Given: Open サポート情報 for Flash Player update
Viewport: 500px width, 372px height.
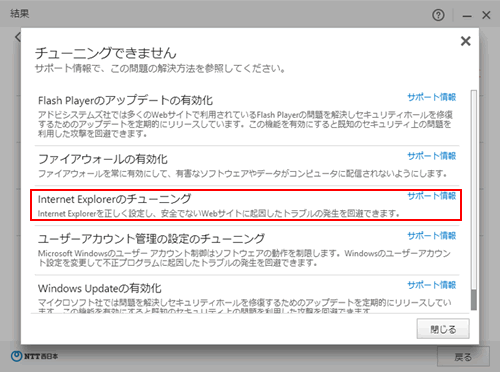Looking at the screenshot, I should 432,97.
